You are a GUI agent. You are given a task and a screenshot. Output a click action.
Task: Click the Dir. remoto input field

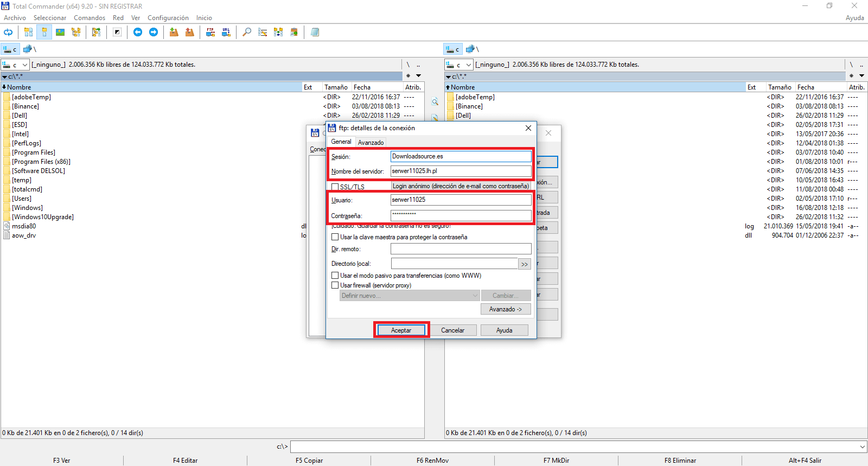tap(461, 249)
